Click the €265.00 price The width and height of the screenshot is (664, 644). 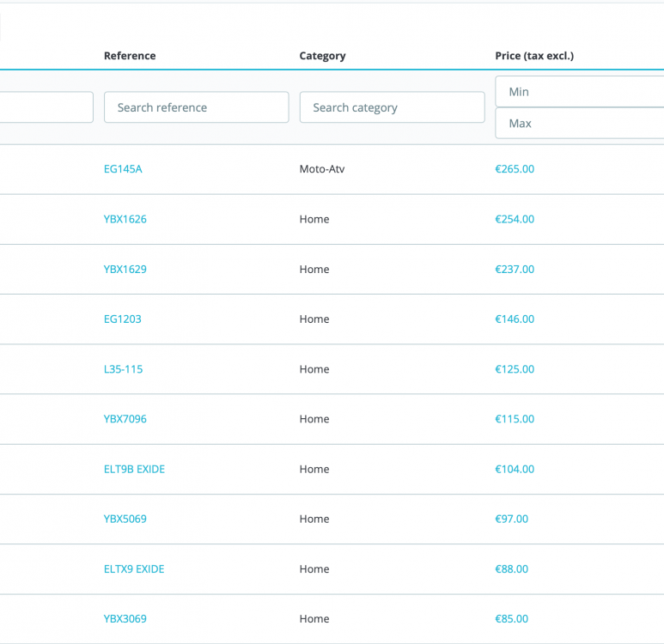click(515, 169)
